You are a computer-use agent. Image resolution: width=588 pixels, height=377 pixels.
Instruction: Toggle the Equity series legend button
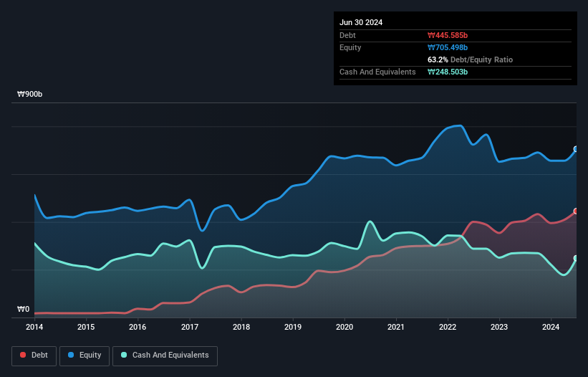click(85, 355)
